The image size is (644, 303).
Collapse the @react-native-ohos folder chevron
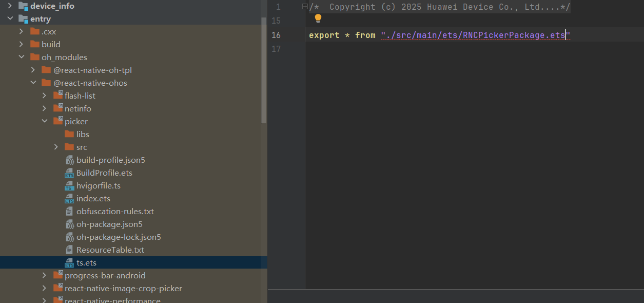pos(33,83)
